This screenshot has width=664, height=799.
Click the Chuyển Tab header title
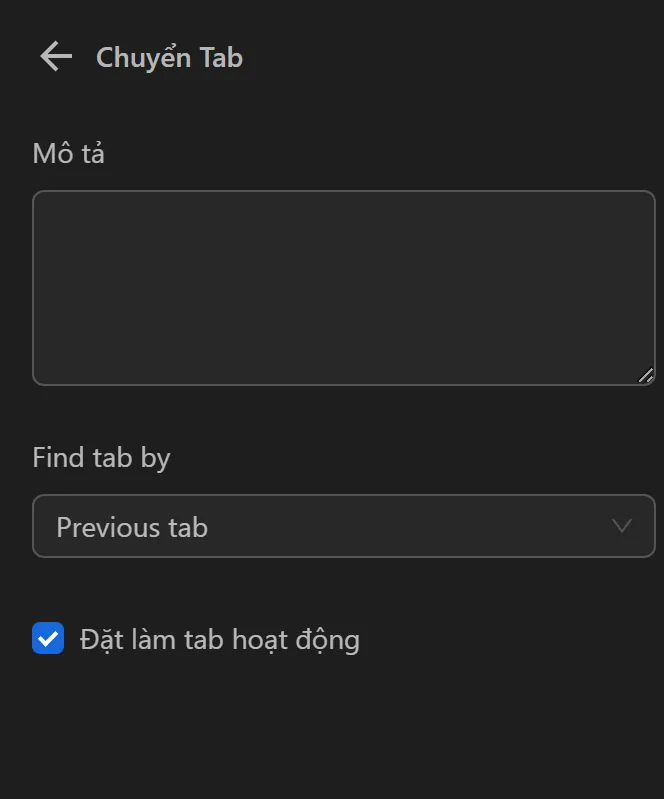(169, 58)
